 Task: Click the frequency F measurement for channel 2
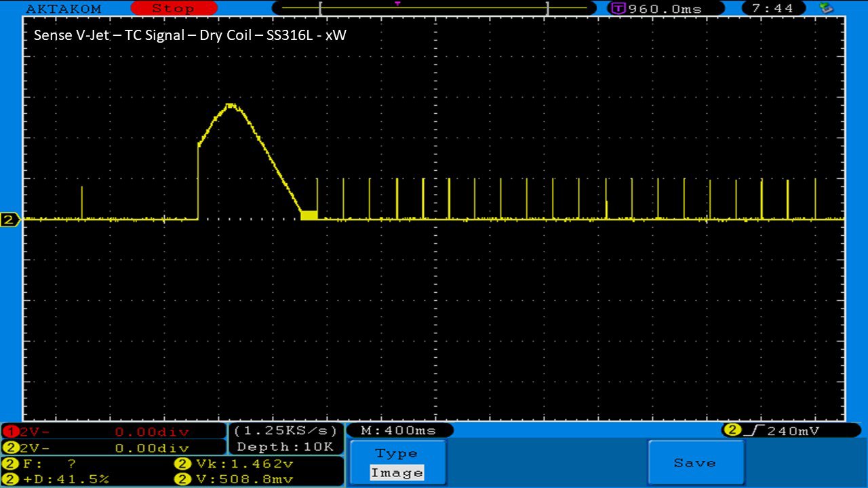44,464
